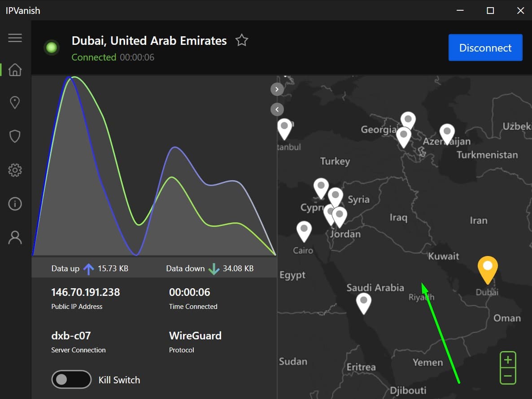Click the green Connected status text
Screen dimensions: 532x399
pyautogui.click(x=94, y=57)
